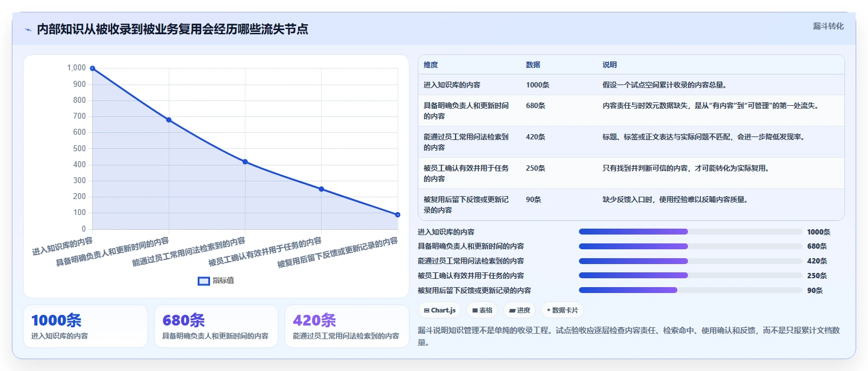Click the chart data point at 680

pos(169,120)
